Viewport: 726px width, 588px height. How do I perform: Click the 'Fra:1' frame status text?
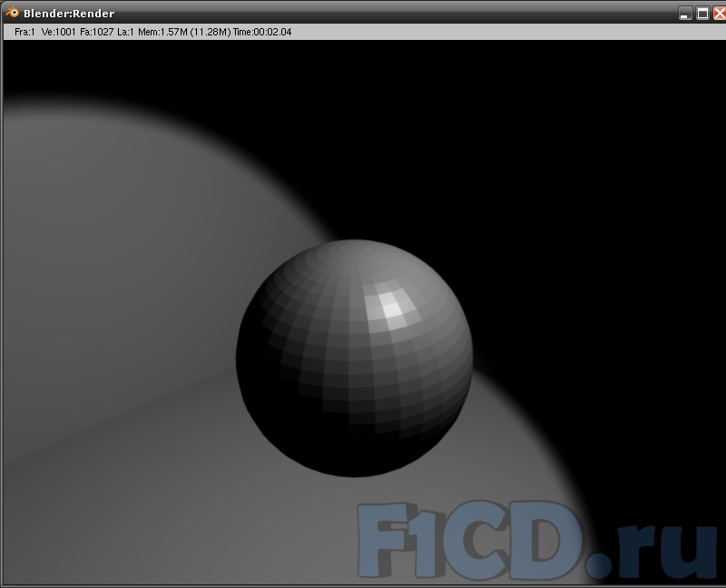pyautogui.click(x=25, y=32)
